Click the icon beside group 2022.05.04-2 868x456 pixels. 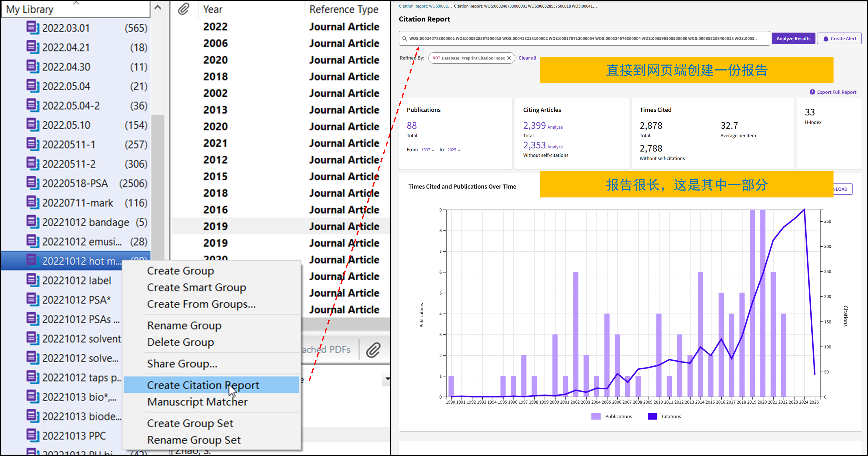(33, 105)
